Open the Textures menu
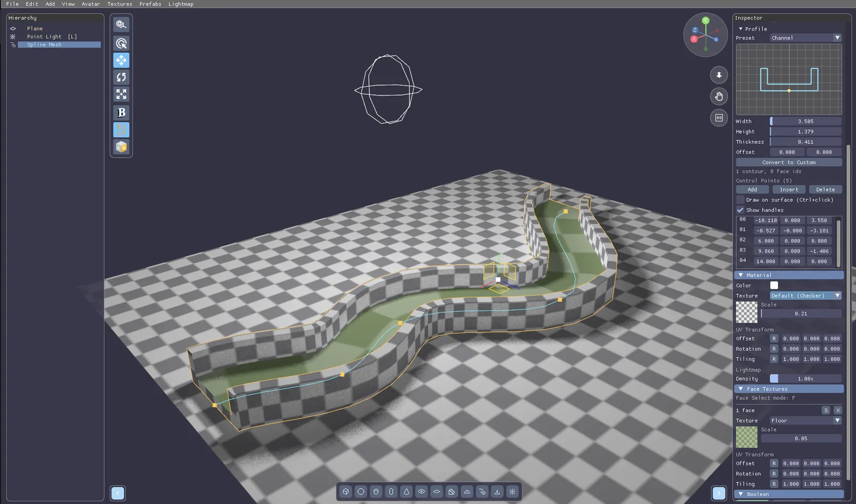Image resolution: width=856 pixels, height=504 pixels. (x=120, y=4)
